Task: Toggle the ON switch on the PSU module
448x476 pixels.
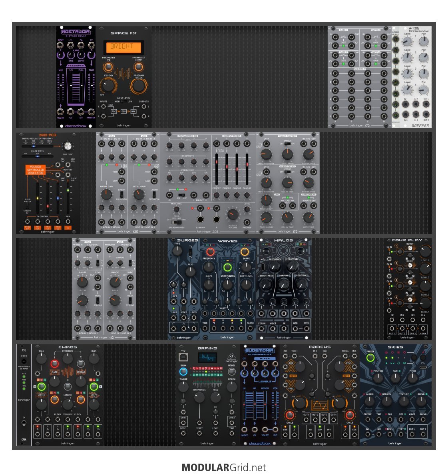Action: tap(24, 423)
